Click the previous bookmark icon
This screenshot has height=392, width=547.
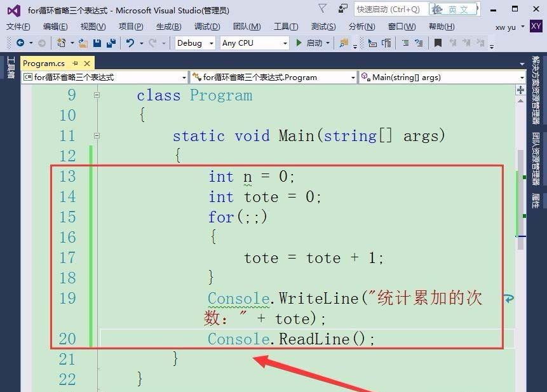coord(453,43)
